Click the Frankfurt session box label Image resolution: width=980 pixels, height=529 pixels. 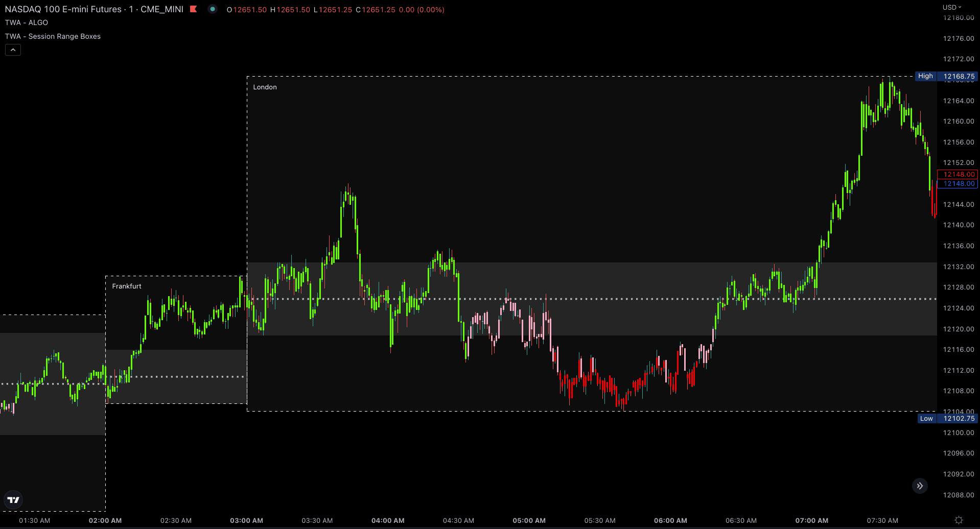pos(127,286)
